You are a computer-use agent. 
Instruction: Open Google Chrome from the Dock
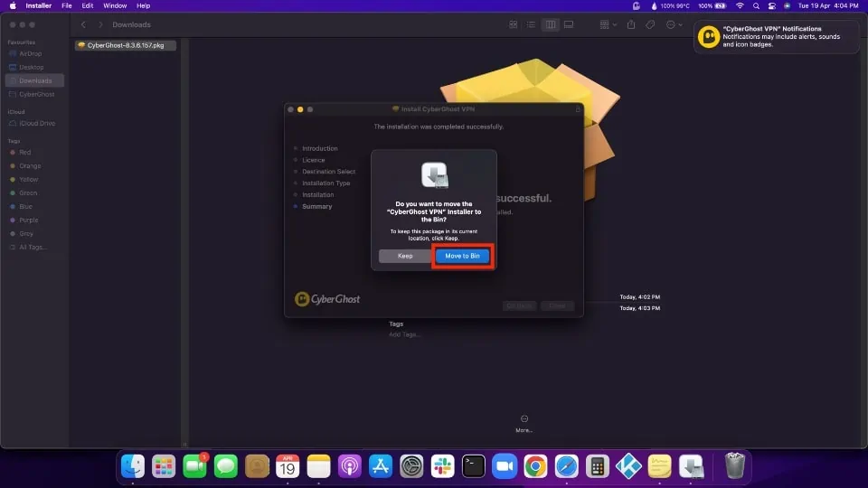536,466
